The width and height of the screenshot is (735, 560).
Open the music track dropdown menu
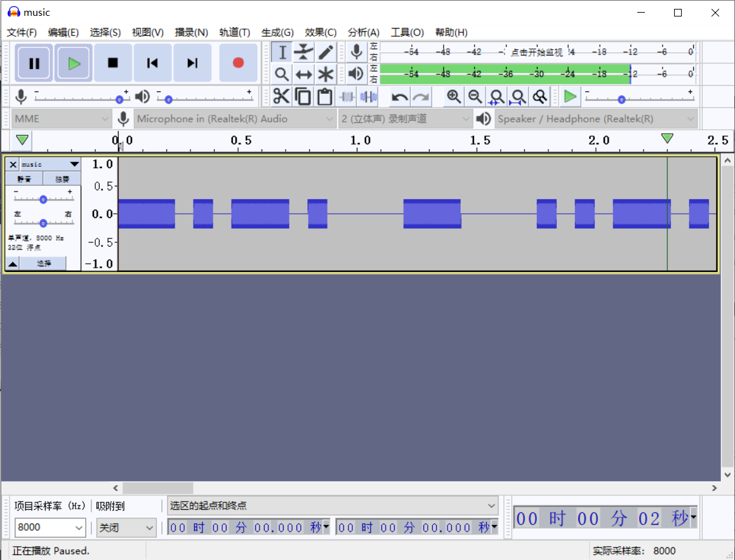coord(51,164)
